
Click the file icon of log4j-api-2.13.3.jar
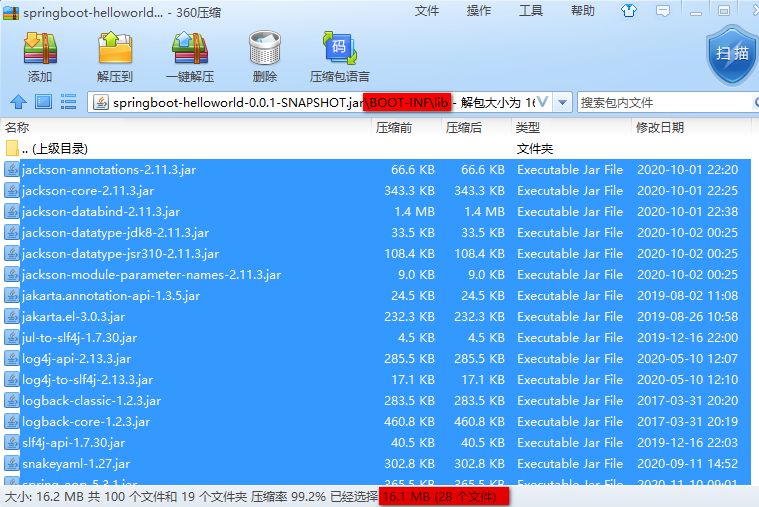[x=12, y=358]
